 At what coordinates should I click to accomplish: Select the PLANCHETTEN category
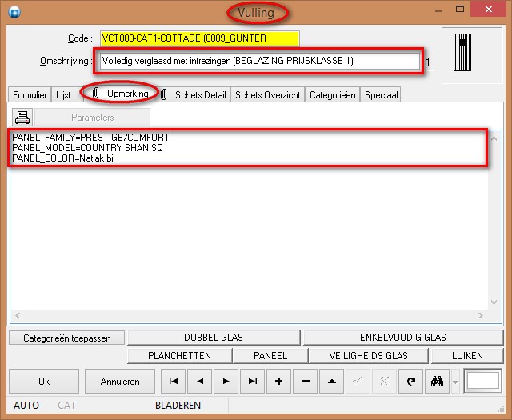(x=179, y=356)
